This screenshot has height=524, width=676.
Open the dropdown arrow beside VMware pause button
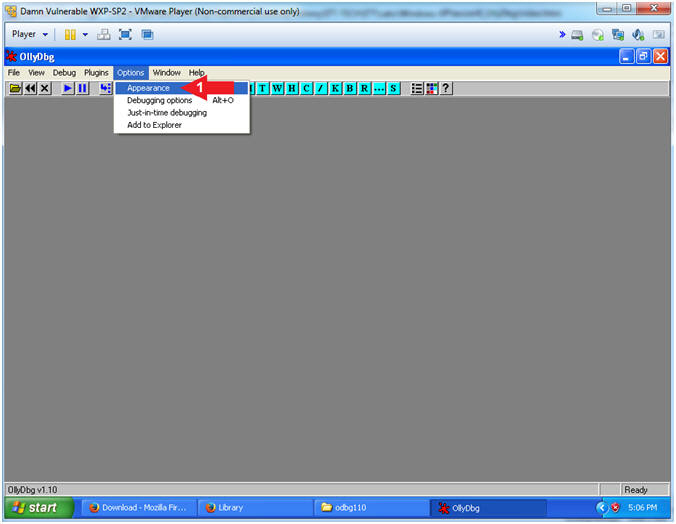coord(85,35)
